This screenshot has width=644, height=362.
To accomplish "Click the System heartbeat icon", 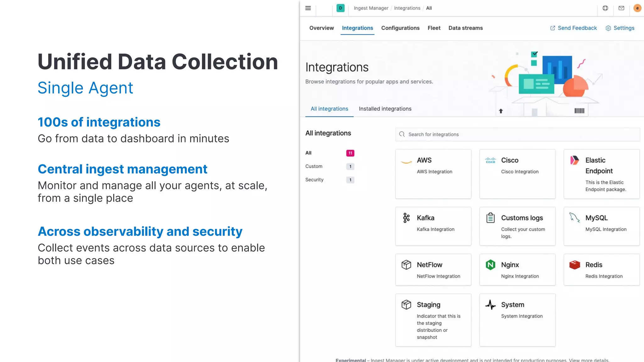I will coord(490,304).
